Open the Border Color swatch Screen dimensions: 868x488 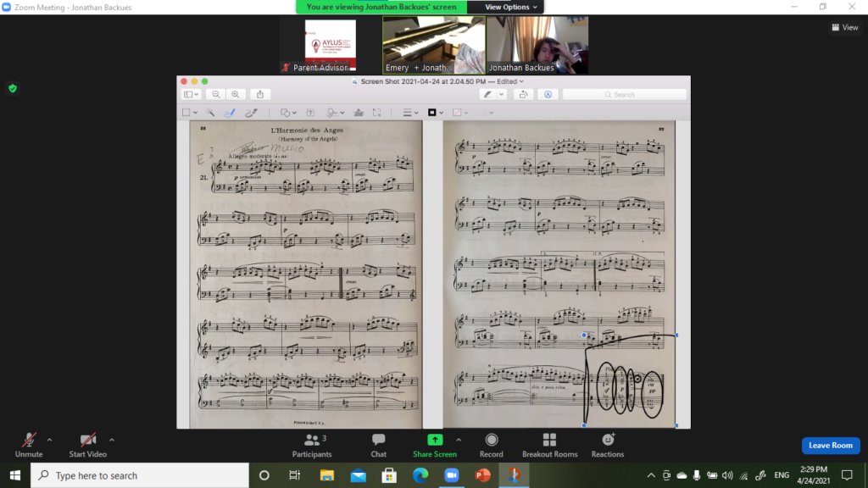pyautogui.click(x=436, y=113)
